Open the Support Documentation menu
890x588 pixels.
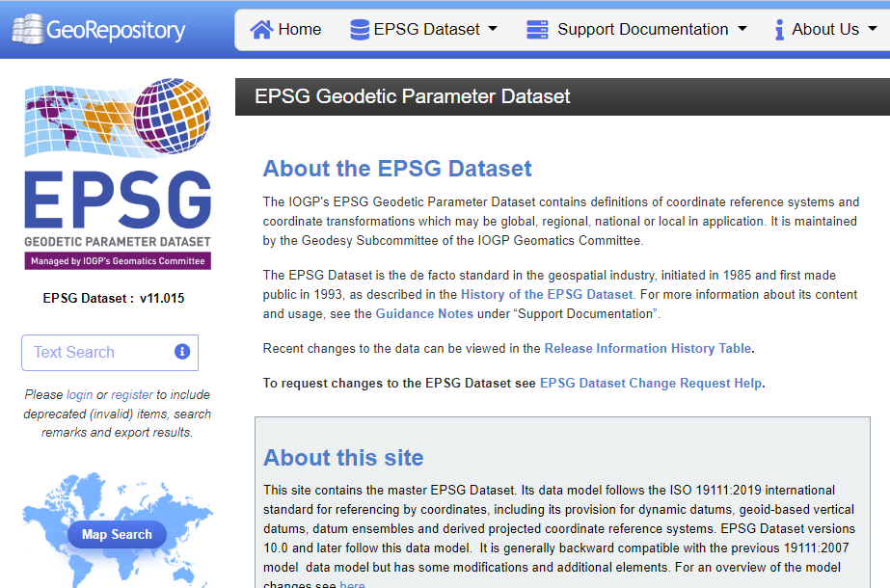pyautogui.click(x=636, y=30)
